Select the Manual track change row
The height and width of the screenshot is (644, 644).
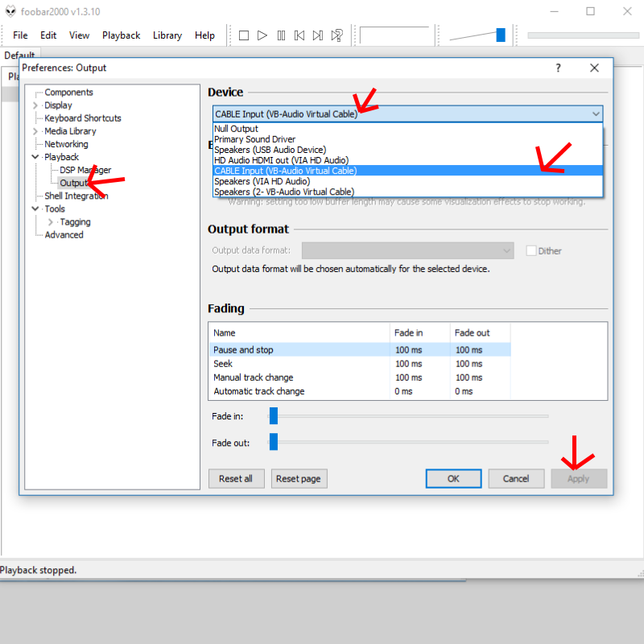coord(360,377)
